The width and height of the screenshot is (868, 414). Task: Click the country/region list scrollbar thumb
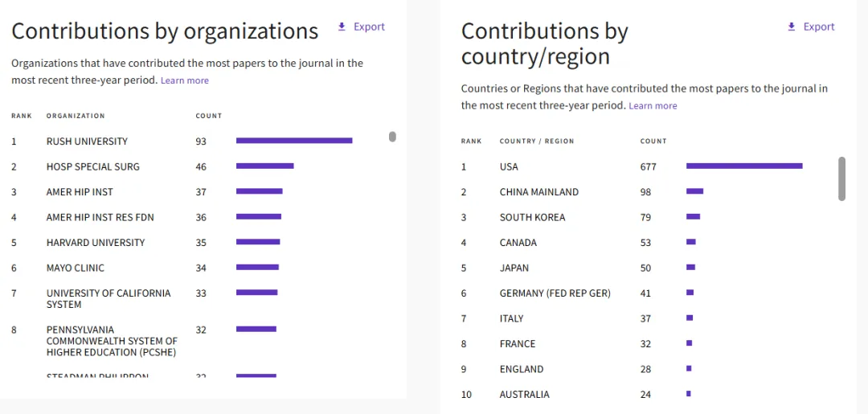pos(842,178)
